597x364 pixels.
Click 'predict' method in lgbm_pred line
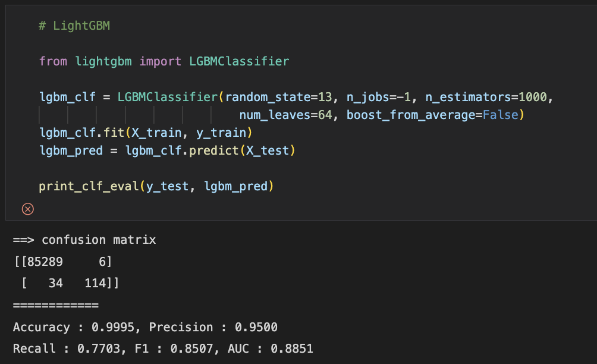tap(214, 151)
